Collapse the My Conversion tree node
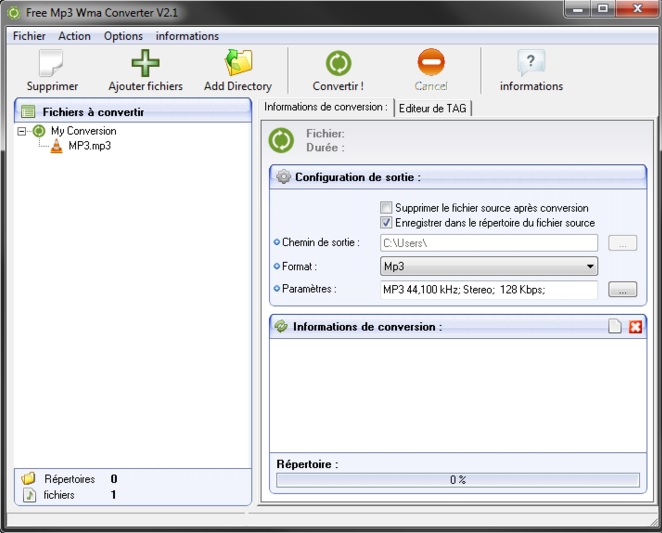The image size is (662, 533). 22,131
